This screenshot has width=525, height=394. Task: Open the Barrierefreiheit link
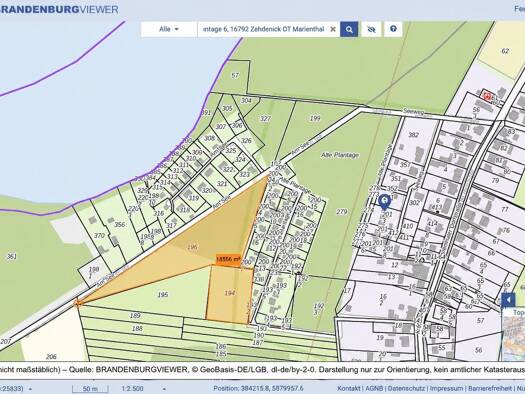click(x=490, y=388)
